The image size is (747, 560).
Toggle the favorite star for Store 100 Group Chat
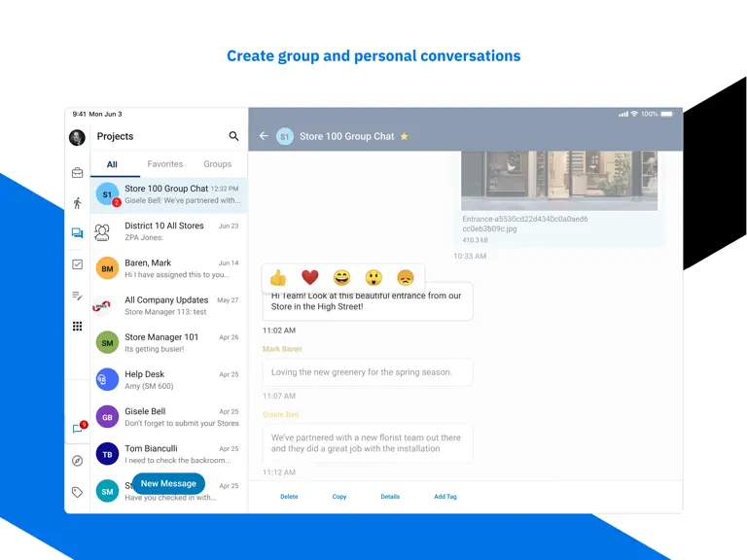click(404, 137)
